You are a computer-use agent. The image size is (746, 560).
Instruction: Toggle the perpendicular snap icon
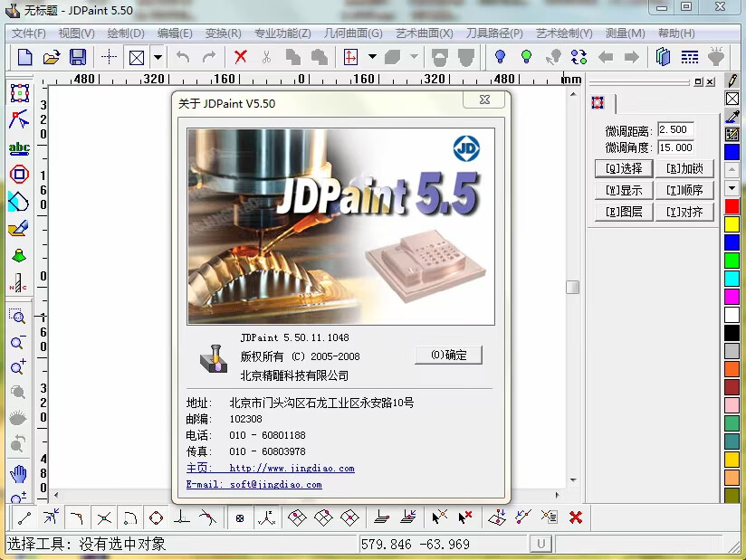tap(182, 517)
